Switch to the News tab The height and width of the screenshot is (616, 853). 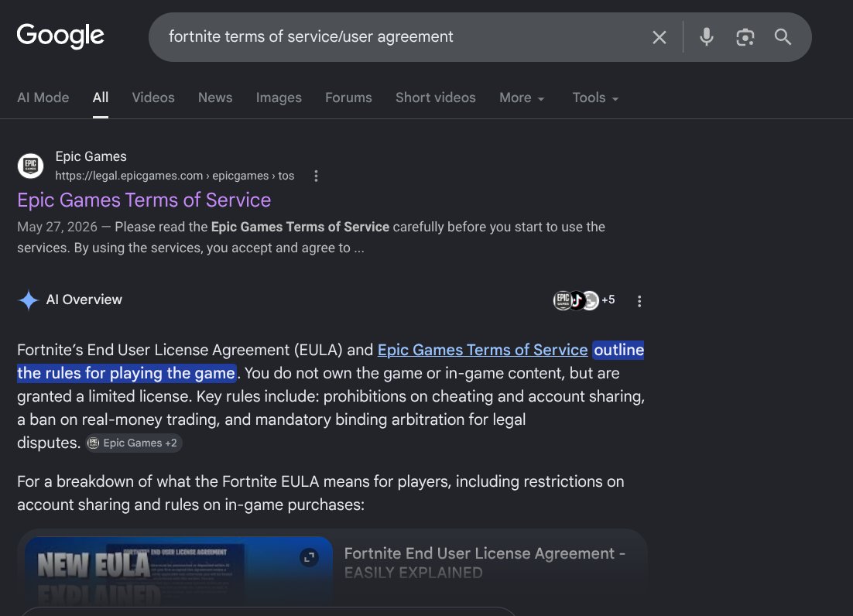point(215,98)
